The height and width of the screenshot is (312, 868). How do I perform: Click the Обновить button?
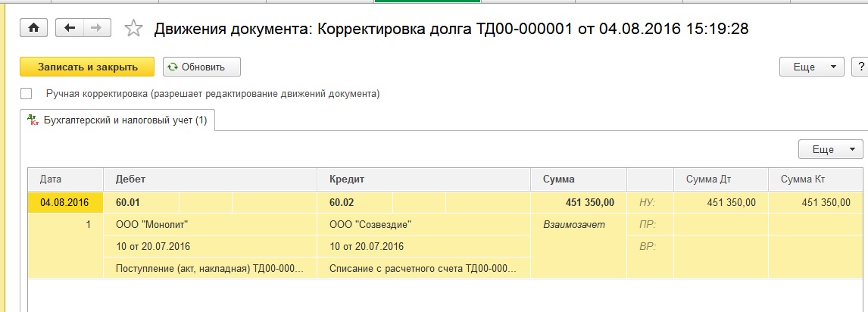click(x=202, y=67)
